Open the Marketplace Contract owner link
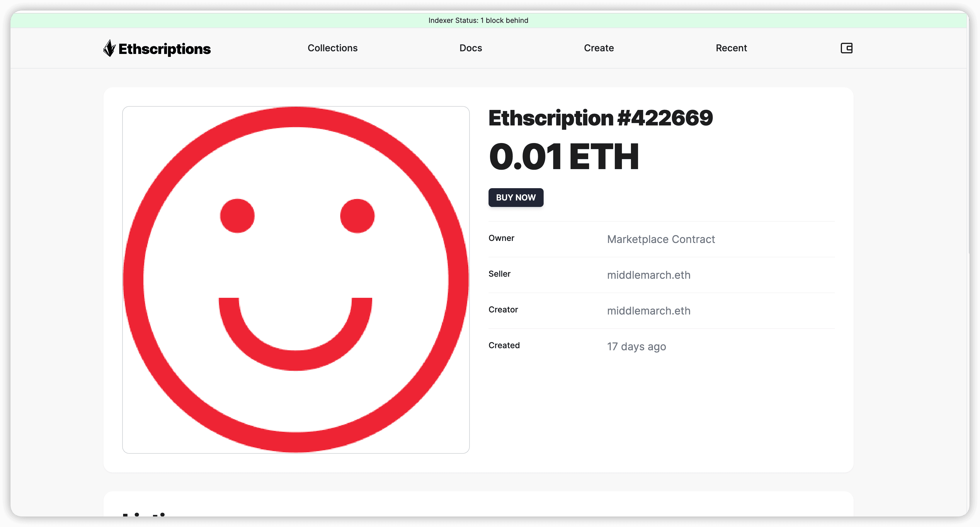 tap(661, 239)
